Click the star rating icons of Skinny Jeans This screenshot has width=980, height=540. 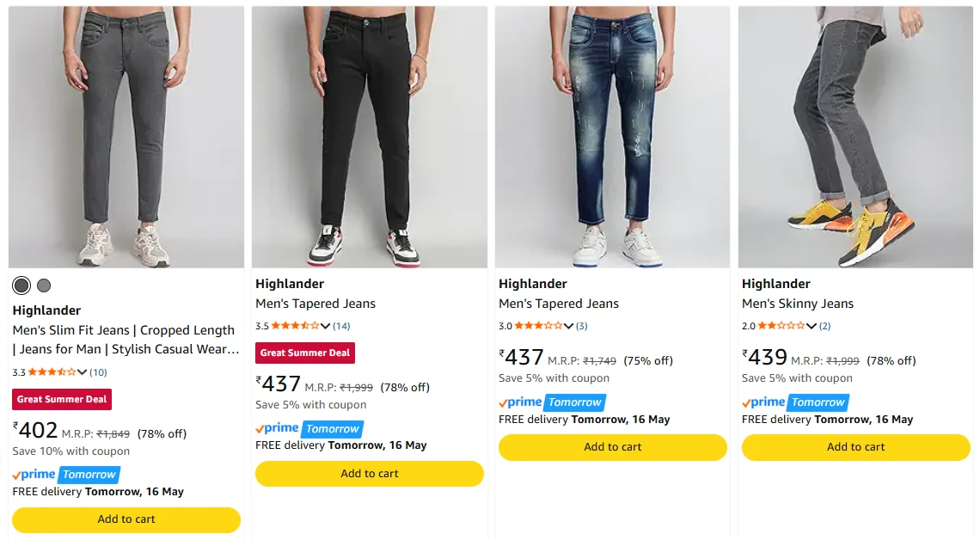click(x=781, y=326)
